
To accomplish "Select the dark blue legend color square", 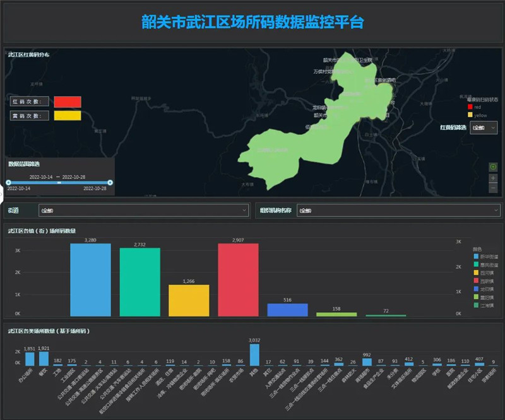I will (475, 289).
